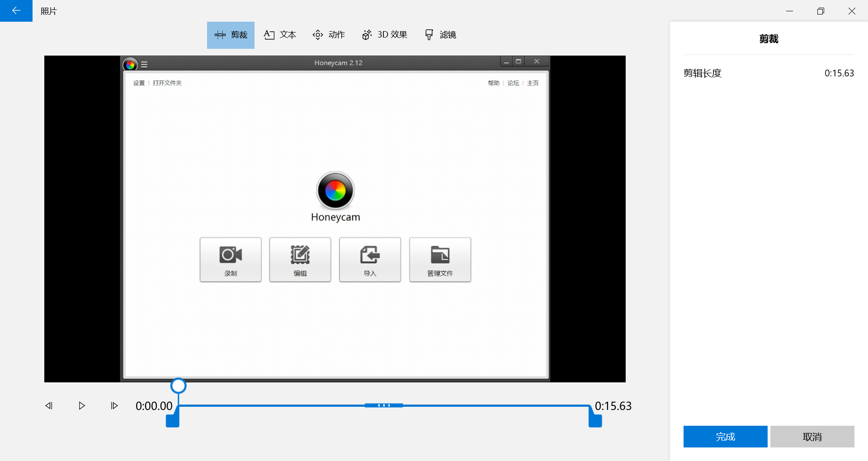
Task: Click the Honeycam logo in preview center
Action: pyautogui.click(x=335, y=190)
